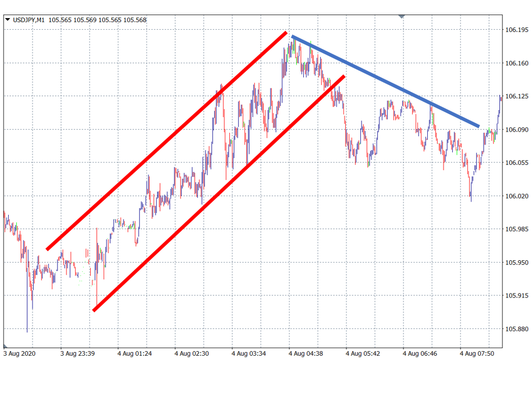Select the upper red channel line
Screen dimensions: 532x393
(x=166, y=141)
